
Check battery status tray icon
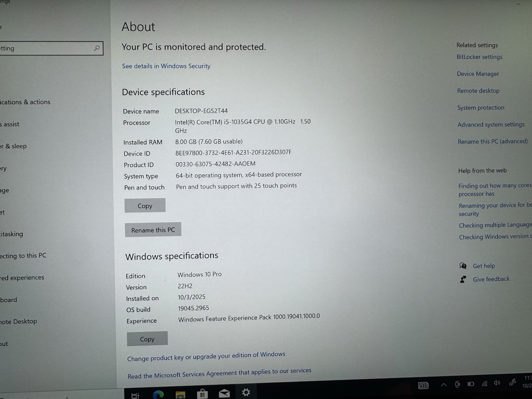(x=471, y=384)
